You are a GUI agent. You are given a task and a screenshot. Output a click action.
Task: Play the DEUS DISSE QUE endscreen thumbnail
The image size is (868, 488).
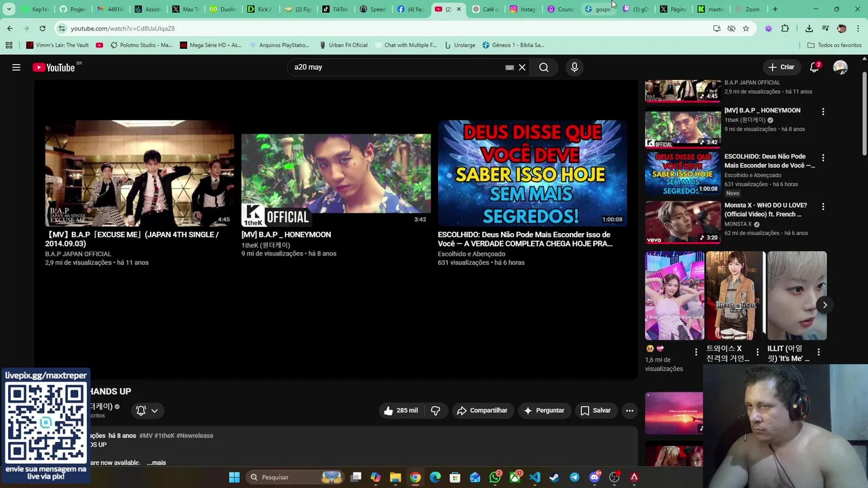click(532, 174)
